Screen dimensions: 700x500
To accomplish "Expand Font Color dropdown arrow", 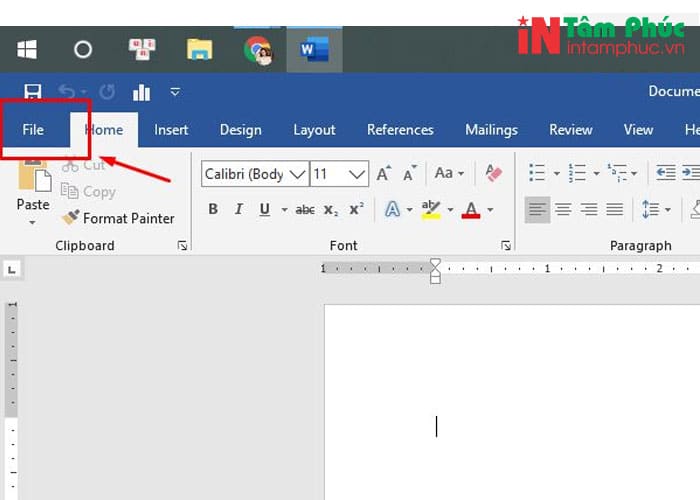I will tap(490, 209).
